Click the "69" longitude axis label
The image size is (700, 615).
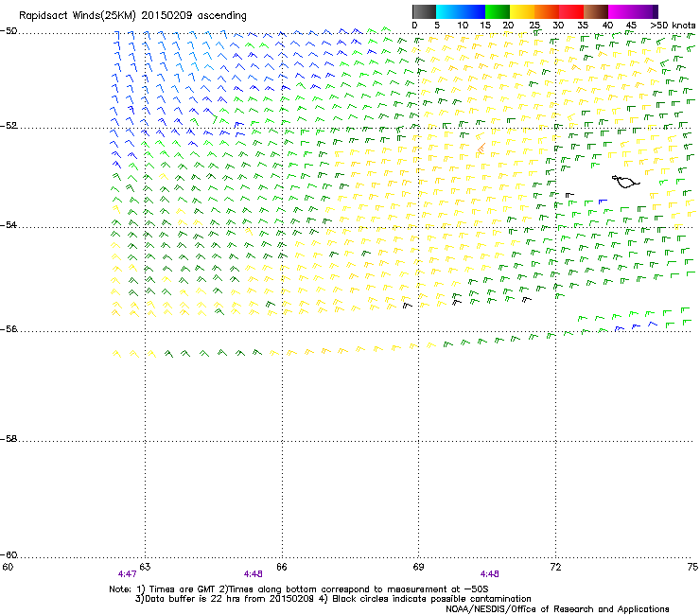pyautogui.click(x=418, y=567)
